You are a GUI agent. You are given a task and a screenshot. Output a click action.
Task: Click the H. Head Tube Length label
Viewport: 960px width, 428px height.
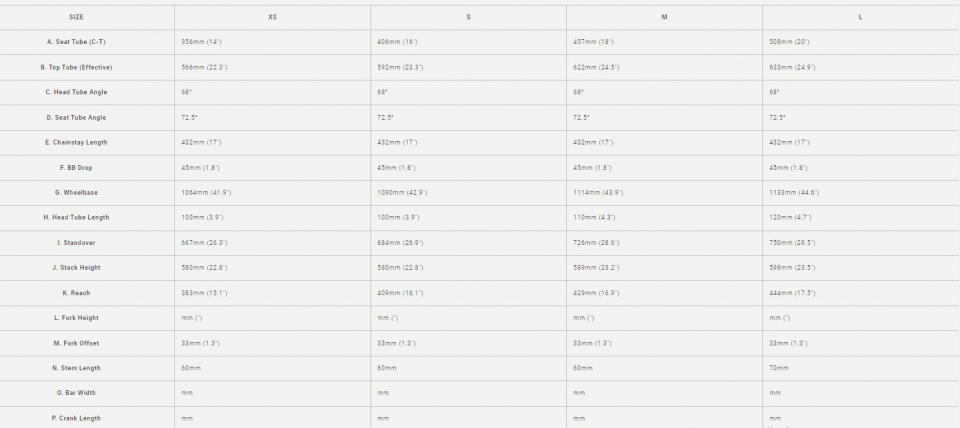pos(77,217)
